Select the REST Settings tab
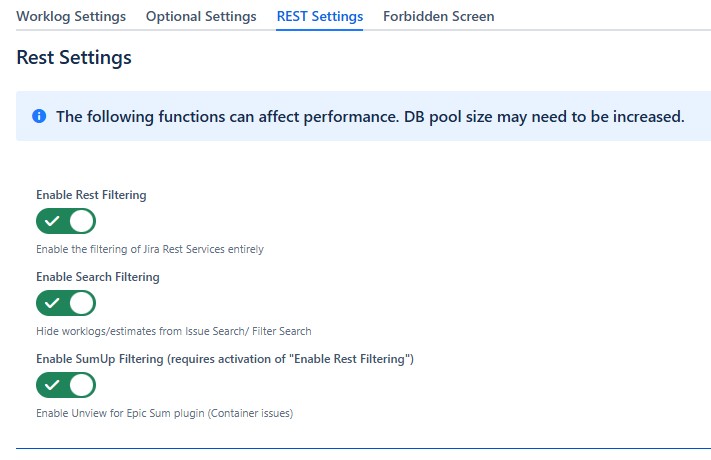The height and width of the screenshot is (460, 711). 320,17
